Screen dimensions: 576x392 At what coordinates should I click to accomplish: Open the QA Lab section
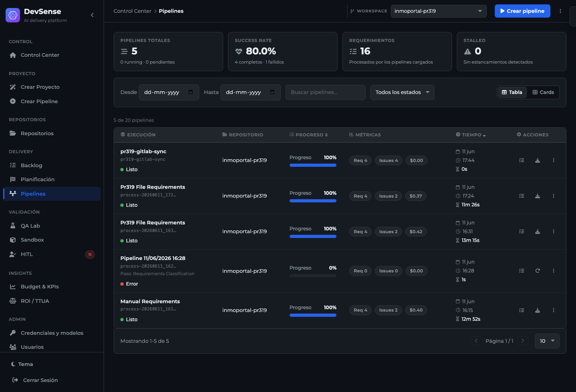coord(52,226)
